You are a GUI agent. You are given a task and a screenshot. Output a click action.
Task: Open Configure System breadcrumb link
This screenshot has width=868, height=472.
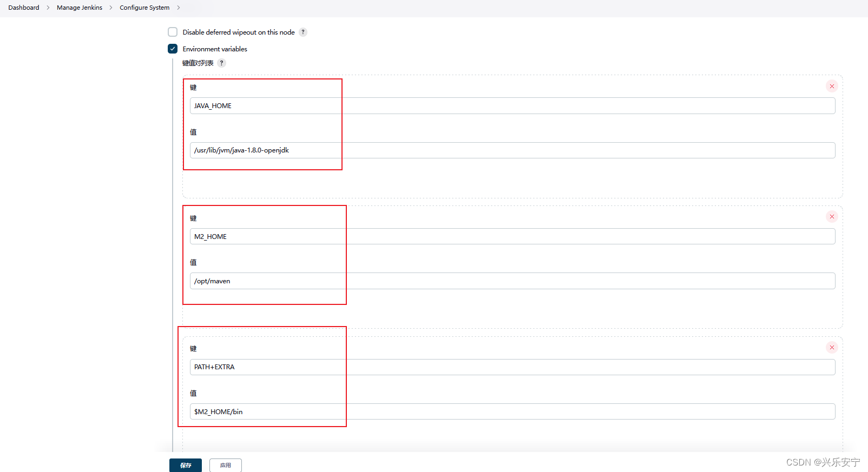(144, 8)
